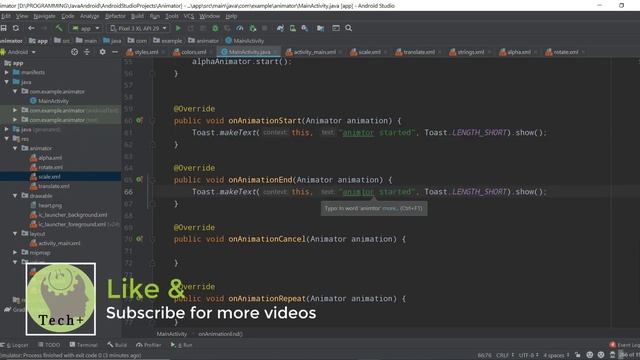Navigate back with the left arrow icon
640x360 pixels.
coord(31,28)
